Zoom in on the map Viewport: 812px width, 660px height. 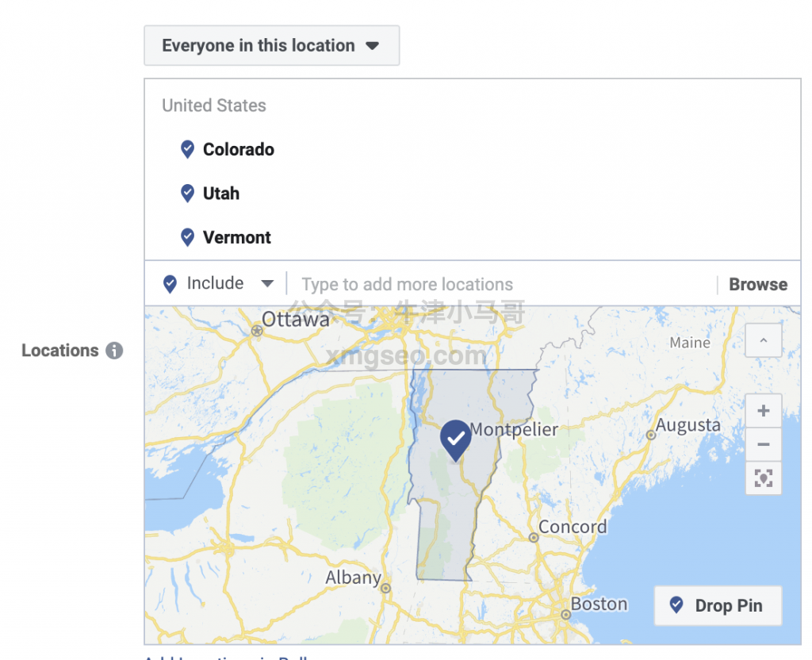[x=763, y=411]
